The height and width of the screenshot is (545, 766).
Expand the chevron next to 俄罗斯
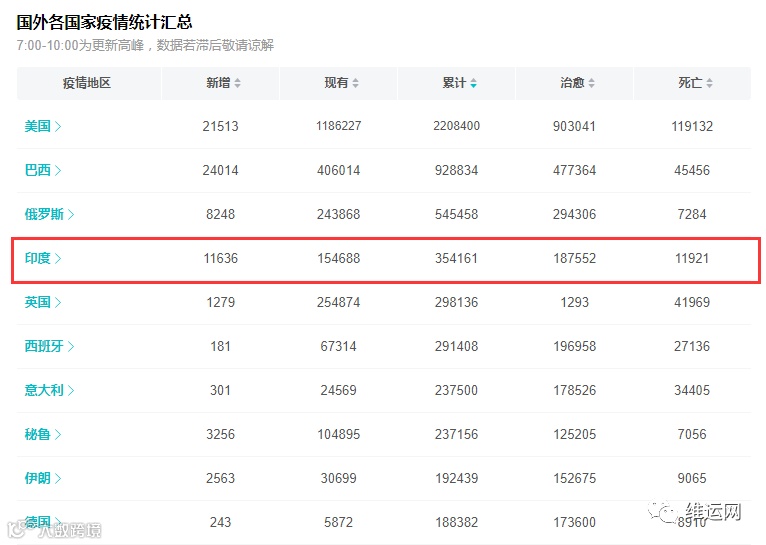pos(71,214)
